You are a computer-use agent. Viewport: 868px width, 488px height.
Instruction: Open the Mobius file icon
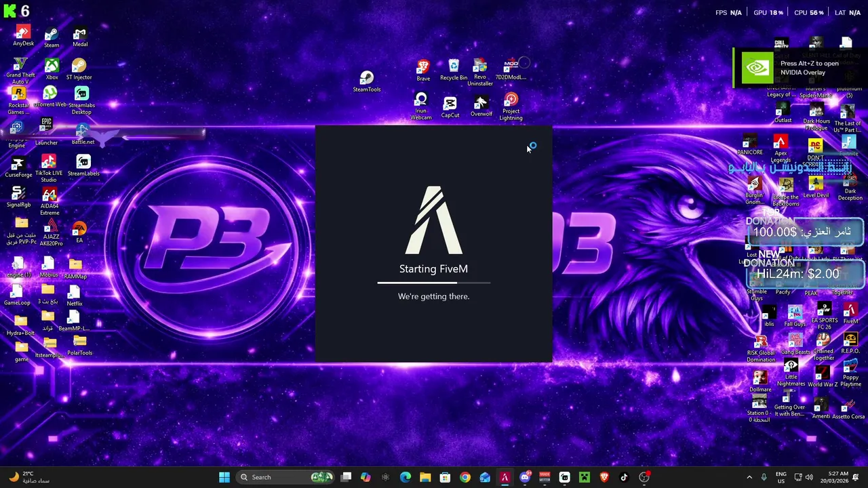pyautogui.click(x=48, y=268)
